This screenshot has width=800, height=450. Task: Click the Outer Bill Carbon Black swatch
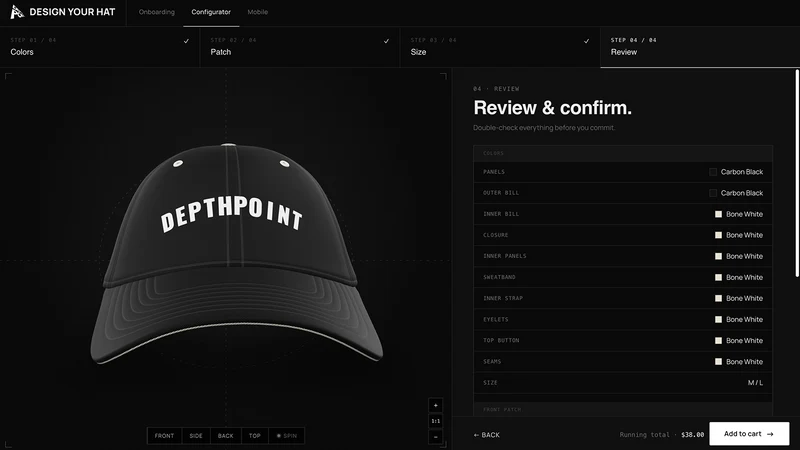coord(713,193)
